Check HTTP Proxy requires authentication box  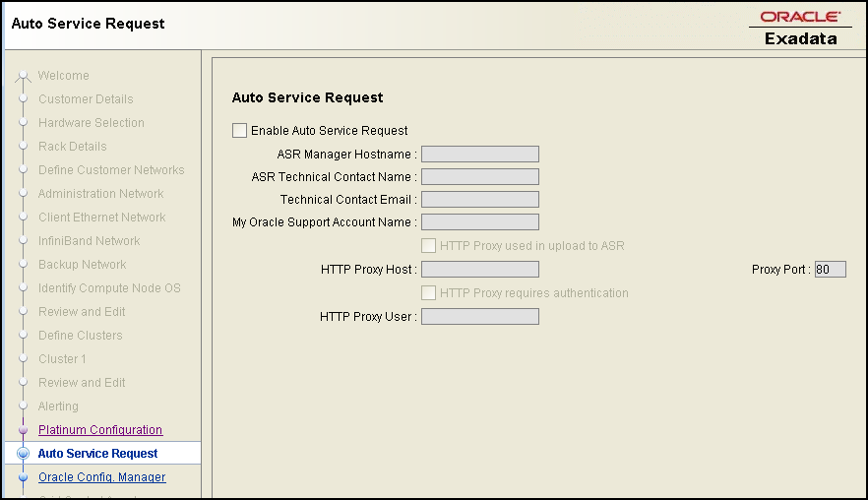(428, 293)
